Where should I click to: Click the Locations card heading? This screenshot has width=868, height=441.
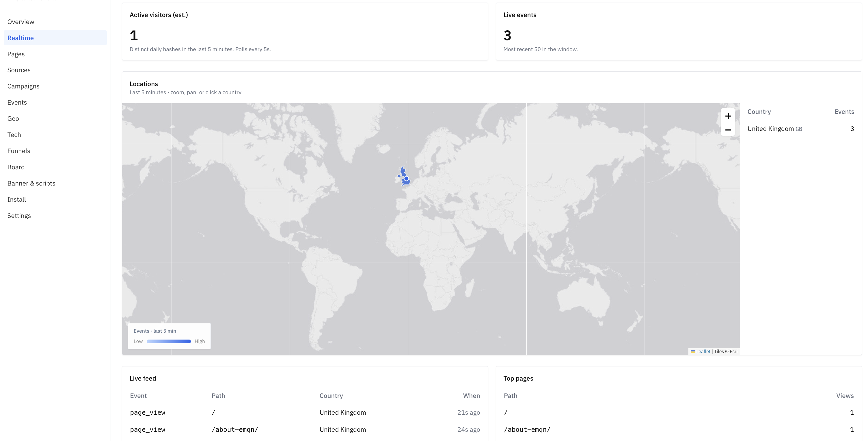[x=144, y=84]
